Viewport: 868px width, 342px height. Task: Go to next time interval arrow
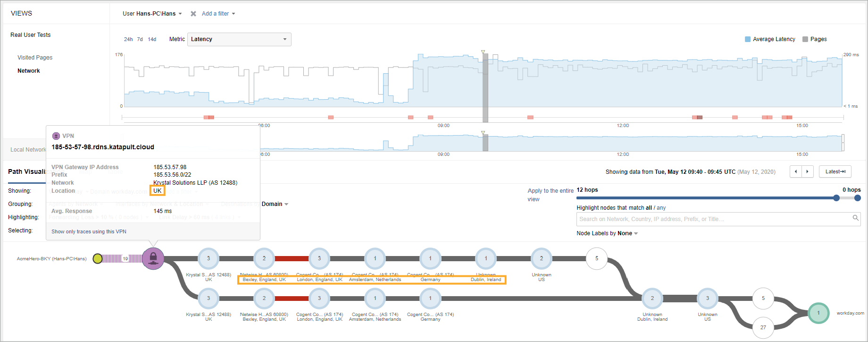[x=808, y=171]
